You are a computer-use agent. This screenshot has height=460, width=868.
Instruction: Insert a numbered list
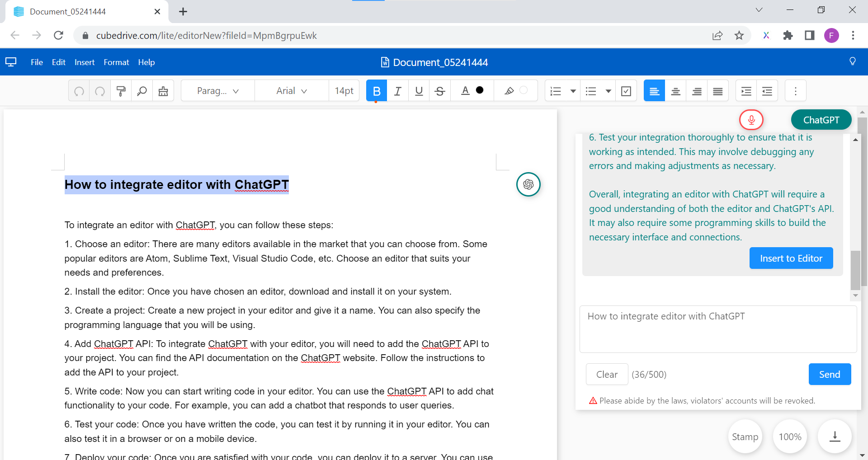556,91
